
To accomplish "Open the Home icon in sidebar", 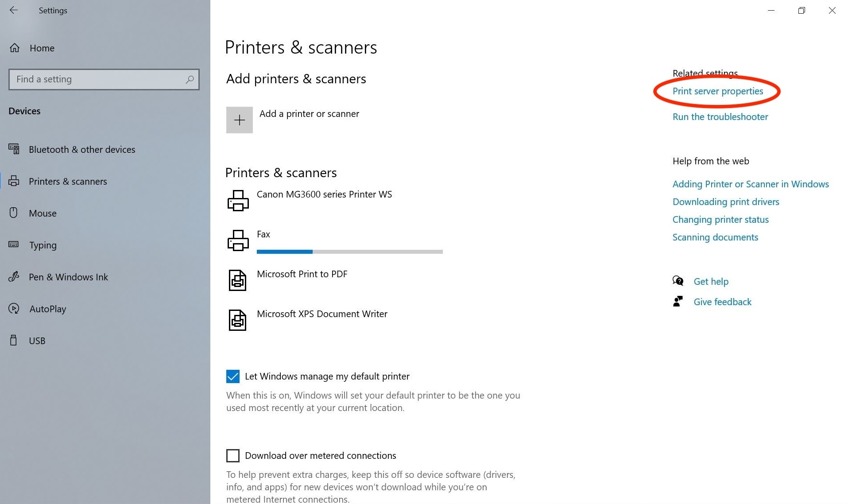I will 15,48.
